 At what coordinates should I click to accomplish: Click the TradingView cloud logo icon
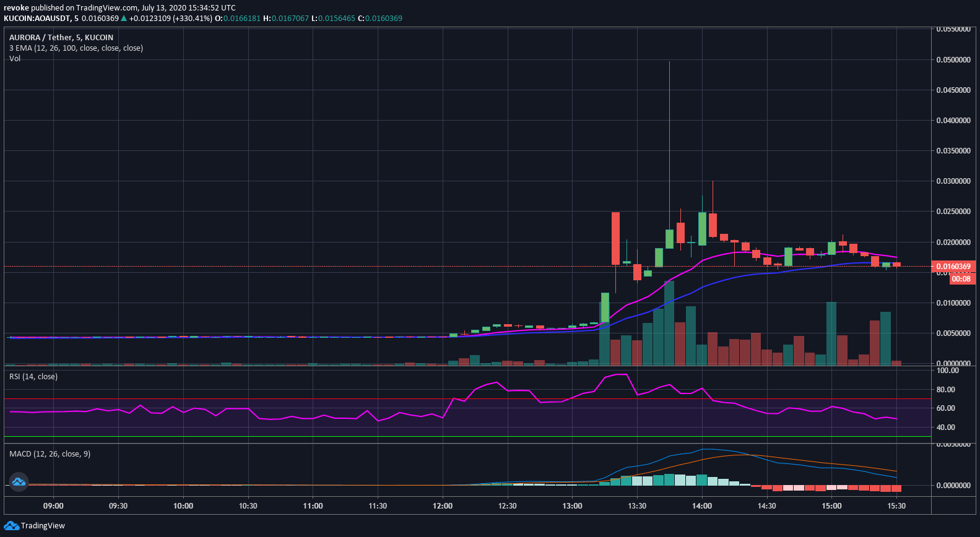[11, 526]
